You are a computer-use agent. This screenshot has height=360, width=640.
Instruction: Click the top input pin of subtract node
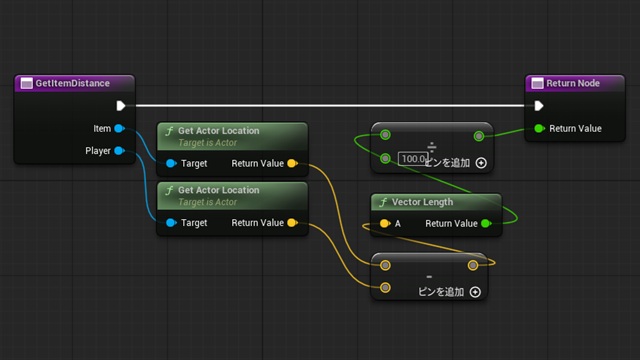pos(385,265)
